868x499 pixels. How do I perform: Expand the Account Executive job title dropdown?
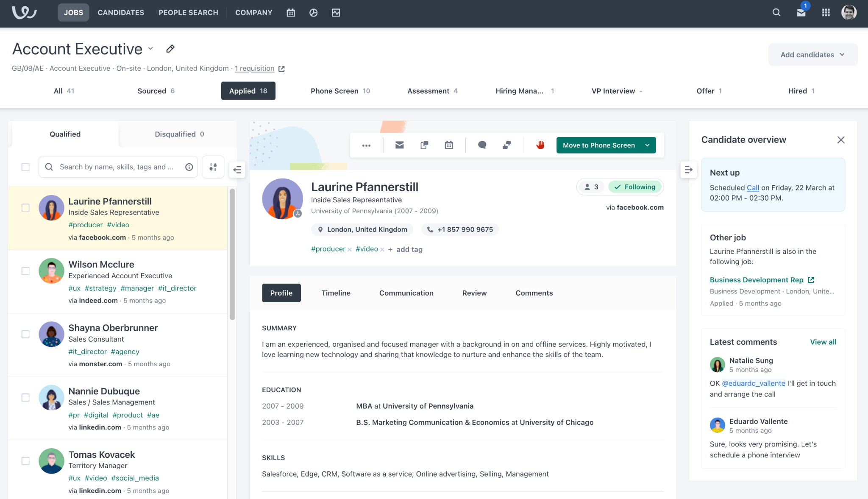point(151,49)
